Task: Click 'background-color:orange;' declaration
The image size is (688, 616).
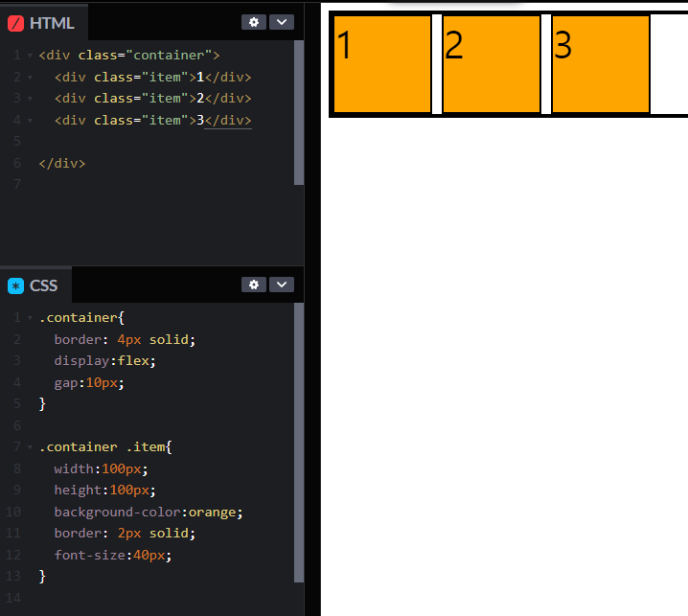Action: coord(149,513)
